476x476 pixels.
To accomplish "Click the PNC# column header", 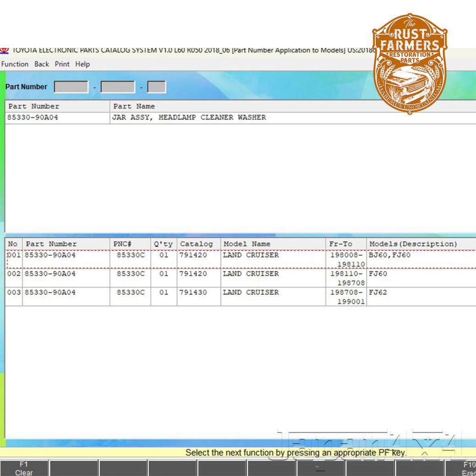I will (x=130, y=244).
